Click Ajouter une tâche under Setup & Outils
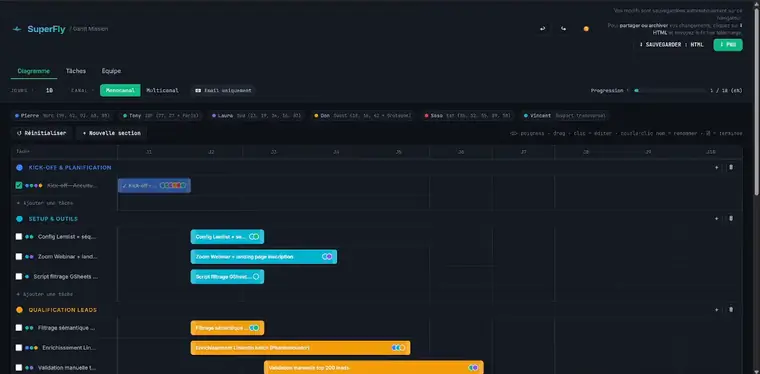 [x=45, y=295]
